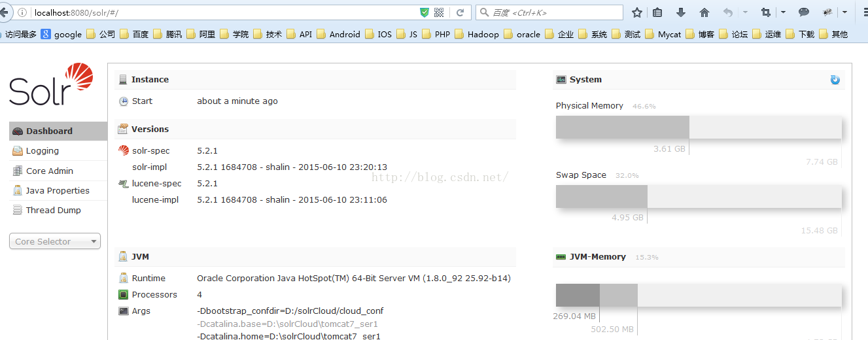This screenshot has width=868, height=340.
Task: Open the JS bookmarks folder
Action: 406,35
